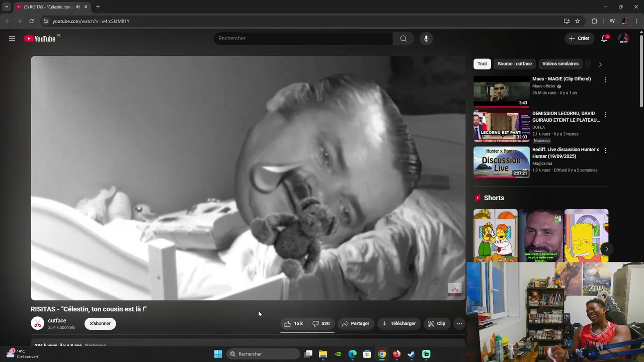Open the Chrome three-dot menu
The width and height of the screenshot is (644, 362).
[637, 21]
